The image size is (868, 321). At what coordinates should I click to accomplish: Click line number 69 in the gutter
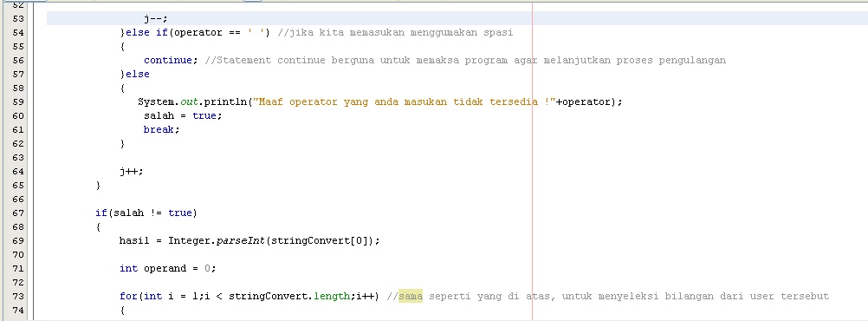coord(17,240)
